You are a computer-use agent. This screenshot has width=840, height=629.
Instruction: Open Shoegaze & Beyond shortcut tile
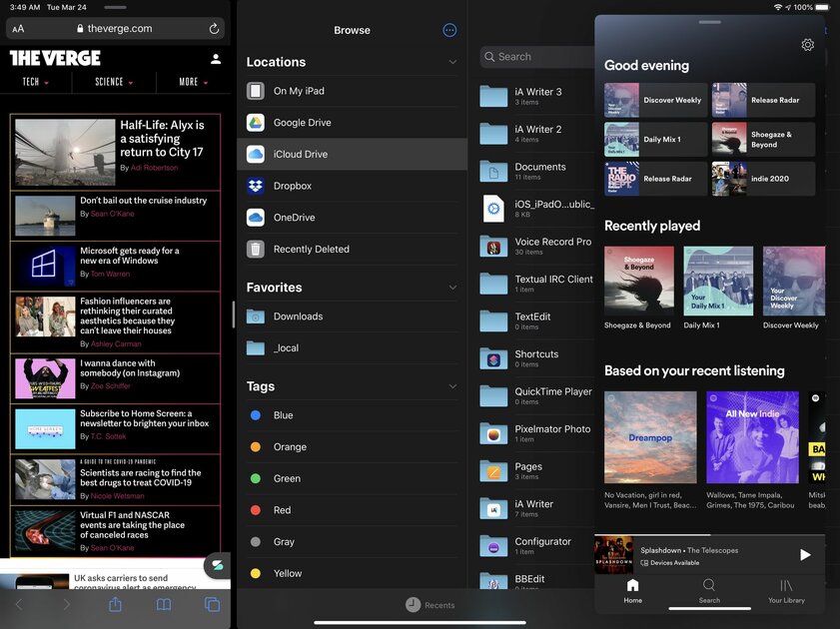point(763,139)
